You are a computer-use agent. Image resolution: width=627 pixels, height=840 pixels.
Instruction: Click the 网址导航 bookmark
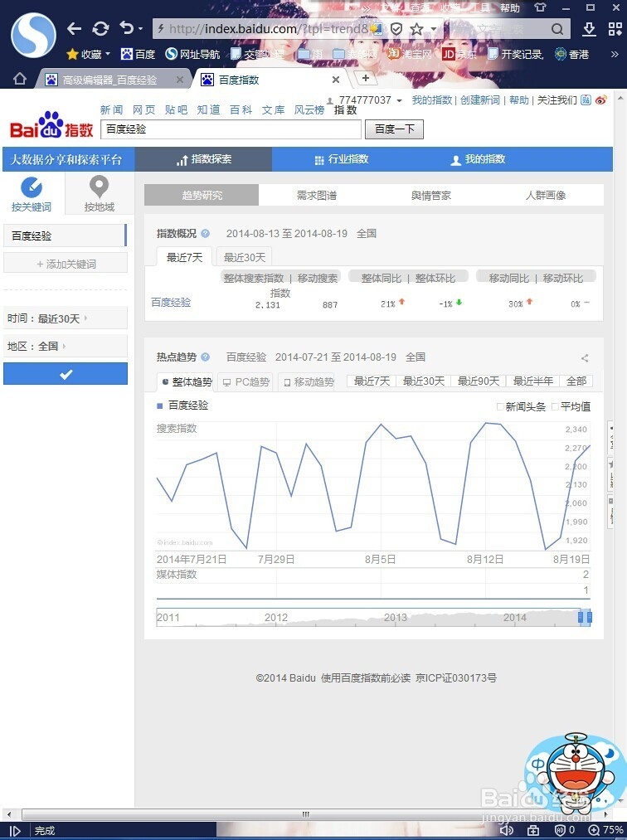click(x=192, y=54)
